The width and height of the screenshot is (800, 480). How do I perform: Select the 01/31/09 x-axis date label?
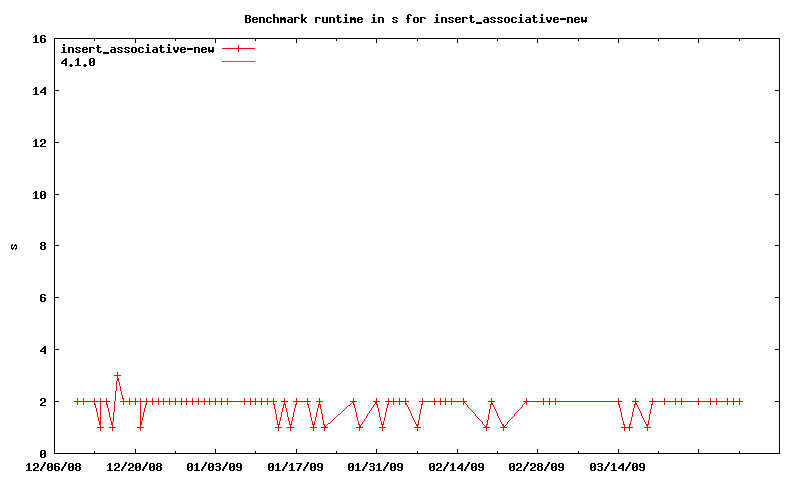tap(376, 466)
